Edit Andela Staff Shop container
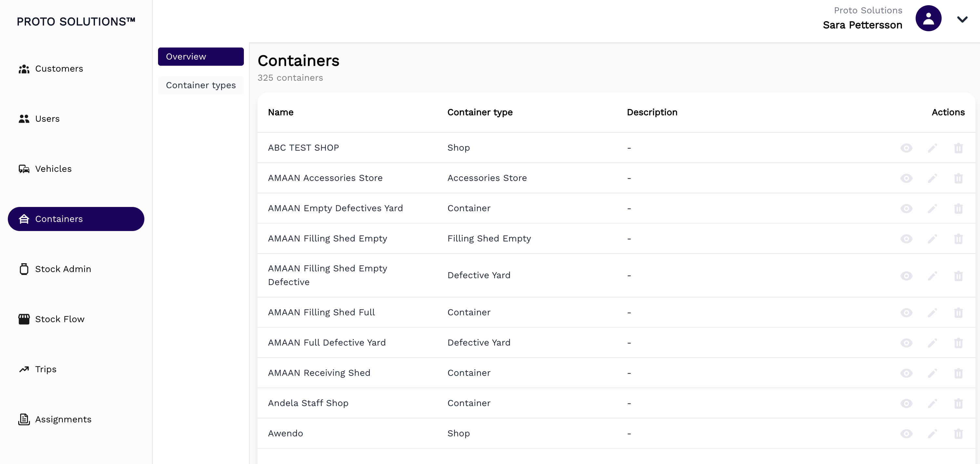This screenshot has width=980, height=464. point(932,403)
